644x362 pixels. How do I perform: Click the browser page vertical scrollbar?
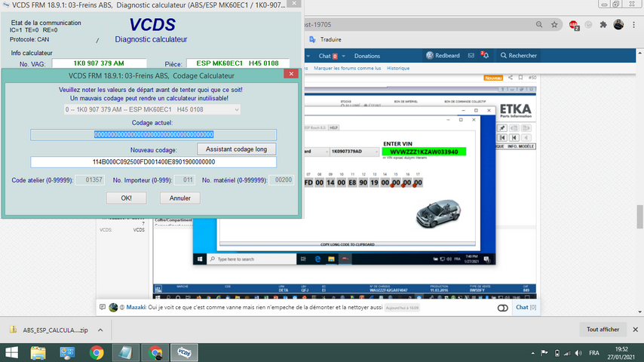[x=640, y=216]
